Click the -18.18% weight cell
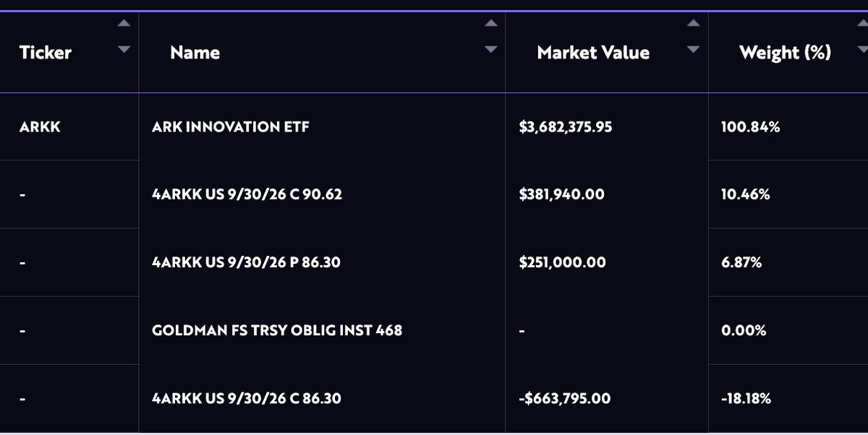The height and width of the screenshot is (435, 868). pos(746,398)
